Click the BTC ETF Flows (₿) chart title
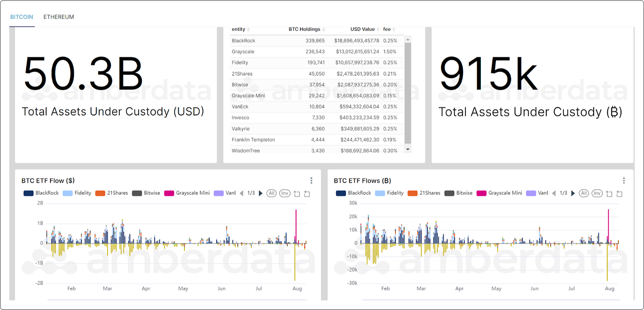The image size is (644, 310). (362, 181)
